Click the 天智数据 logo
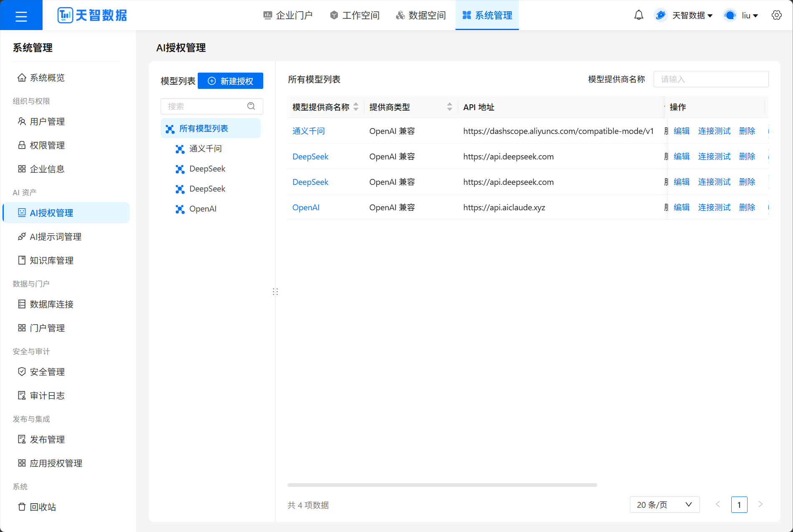Screen dimensions: 793x532 [x=92, y=15]
